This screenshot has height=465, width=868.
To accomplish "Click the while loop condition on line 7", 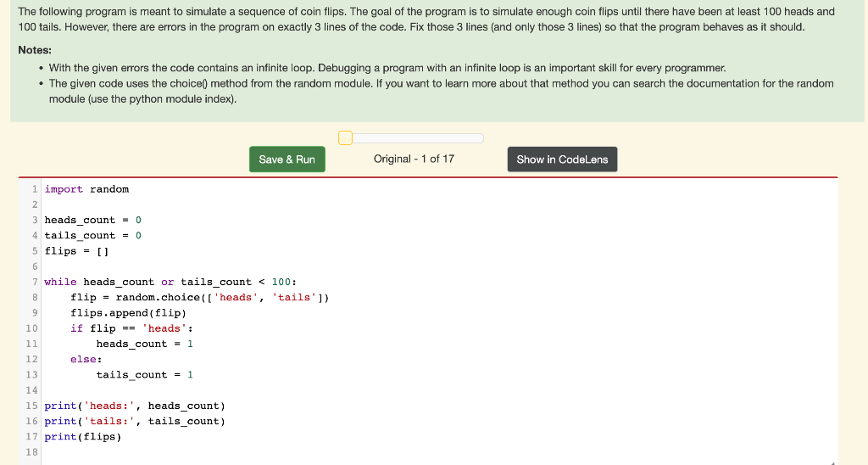I will click(x=170, y=282).
